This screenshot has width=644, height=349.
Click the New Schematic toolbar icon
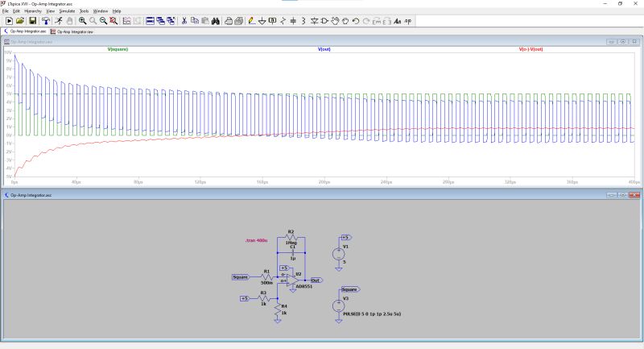click(9, 21)
